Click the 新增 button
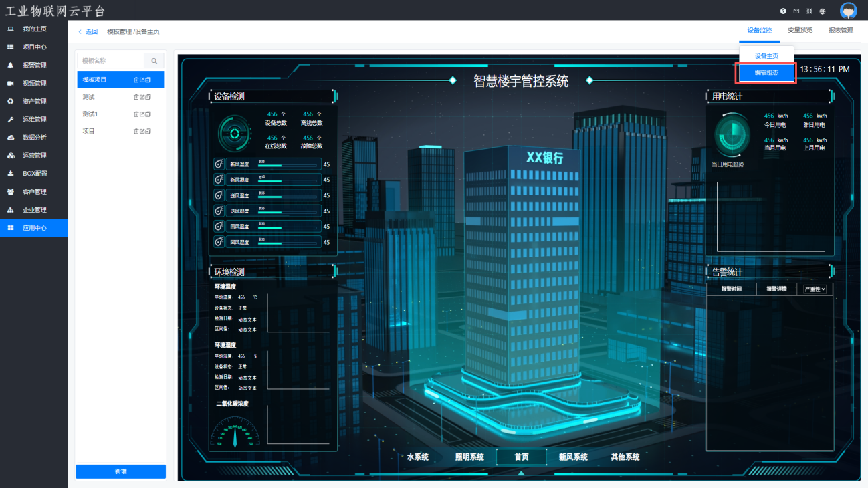The image size is (868, 488). click(120, 471)
